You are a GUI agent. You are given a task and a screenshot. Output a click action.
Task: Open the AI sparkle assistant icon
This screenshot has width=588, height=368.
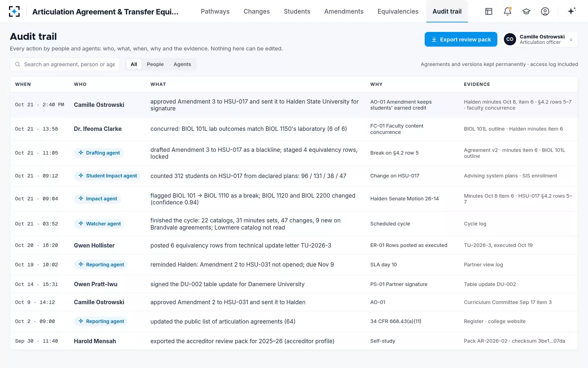572,11
